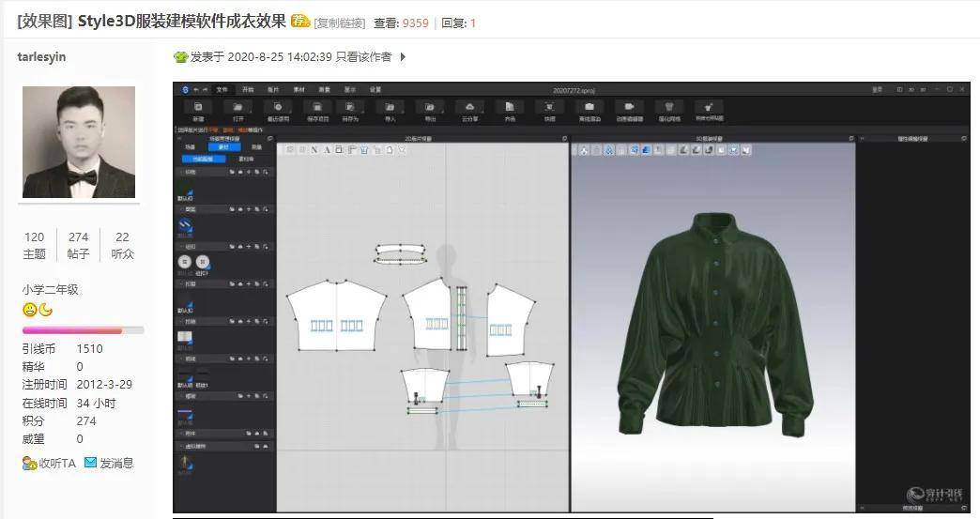Click the last ribbon icon with garment and plus

tap(709, 107)
